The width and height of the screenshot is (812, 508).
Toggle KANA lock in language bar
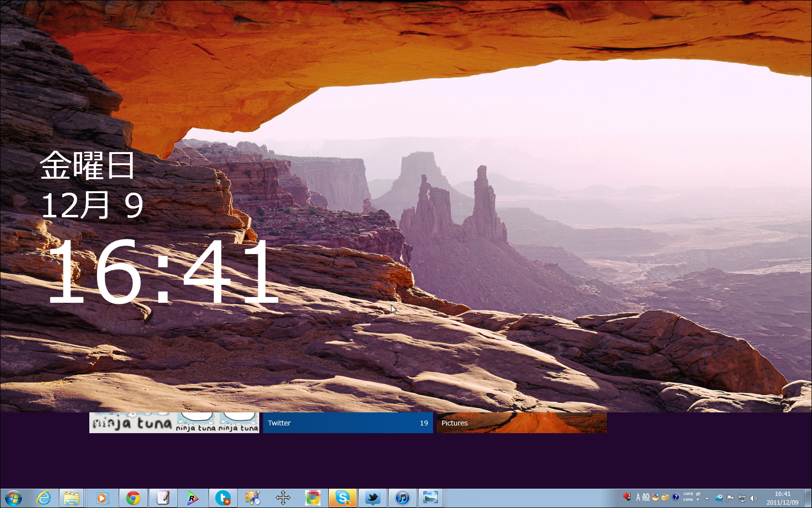(x=688, y=500)
